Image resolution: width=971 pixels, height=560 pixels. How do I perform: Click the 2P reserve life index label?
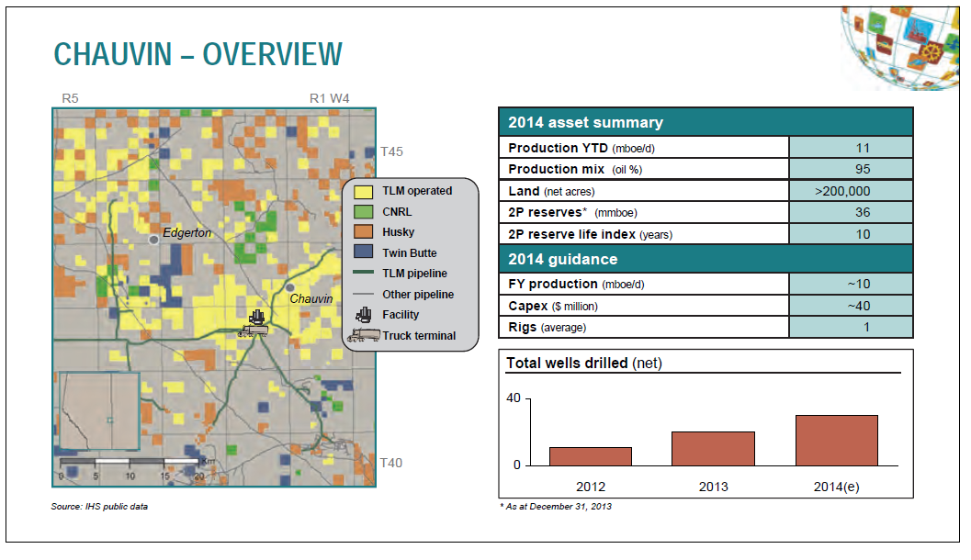(x=590, y=234)
